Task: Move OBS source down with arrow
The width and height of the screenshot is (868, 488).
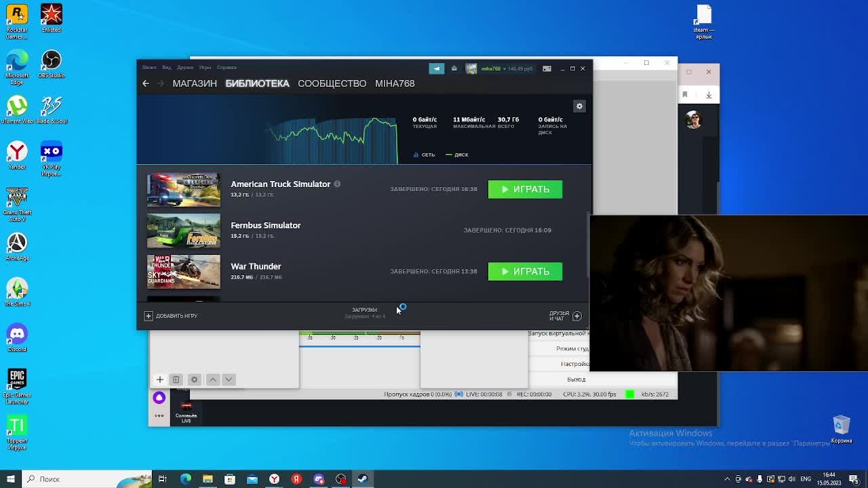Action: 229,380
